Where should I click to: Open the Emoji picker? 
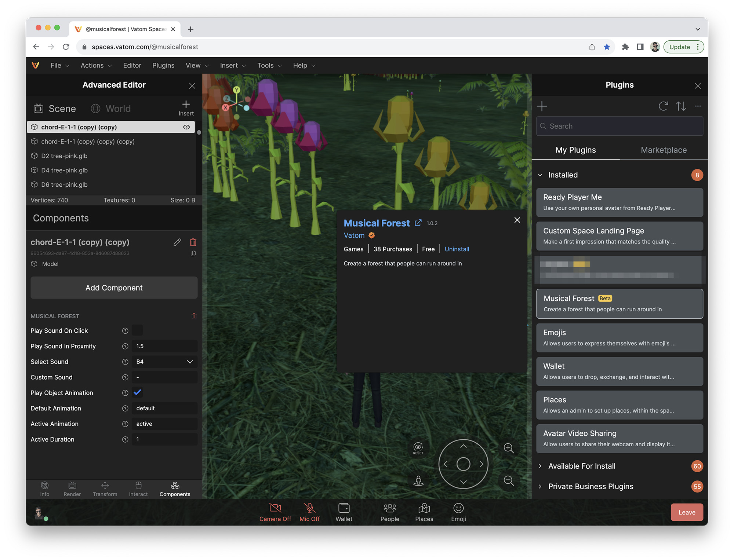(x=459, y=512)
